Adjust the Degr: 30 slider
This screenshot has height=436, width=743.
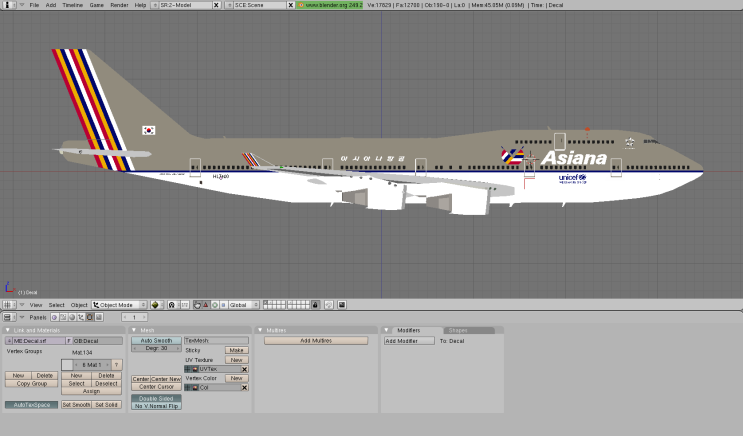coord(156,348)
